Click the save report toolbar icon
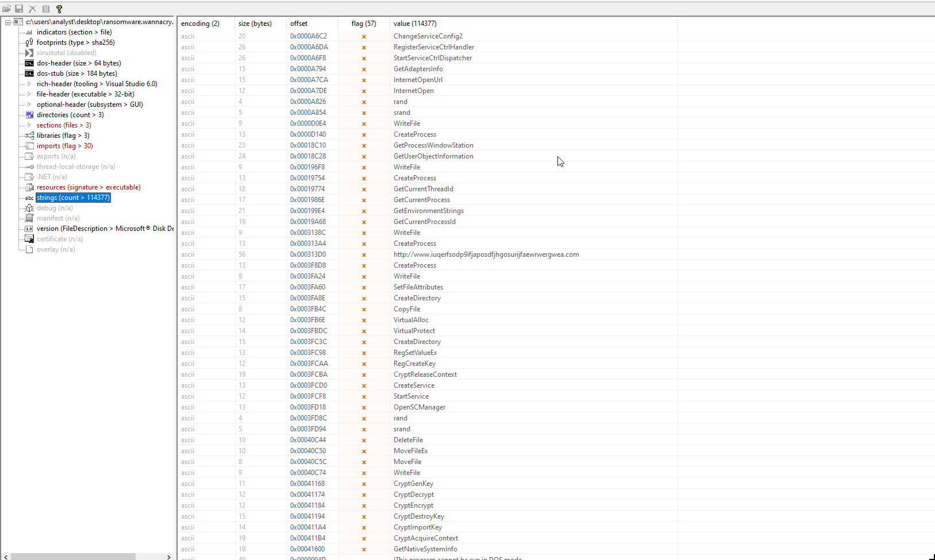The width and height of the screenshot is (935, 560). 19,9
